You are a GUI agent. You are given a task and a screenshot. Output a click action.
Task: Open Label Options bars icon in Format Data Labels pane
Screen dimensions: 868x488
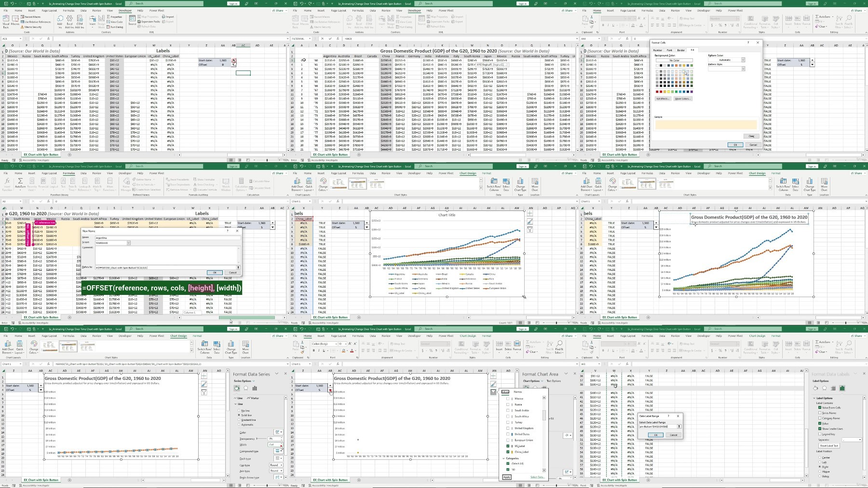[x=842, y=388]
